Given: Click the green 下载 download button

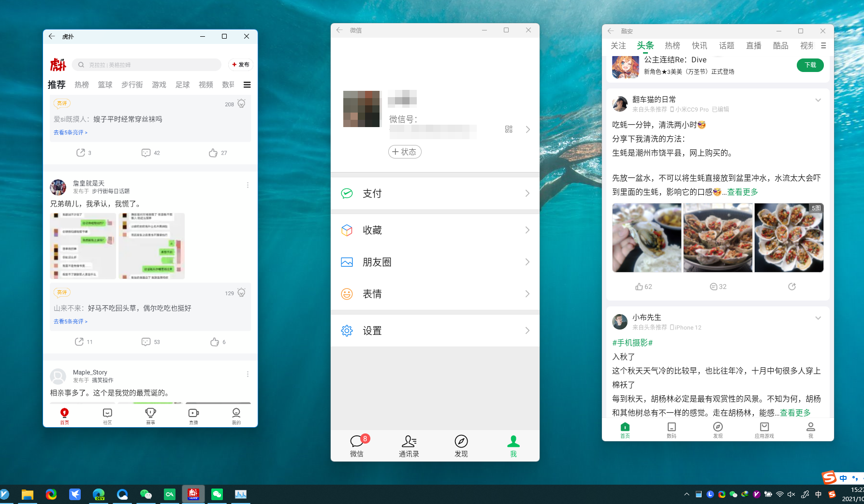Looking at the screenshot, I should pos(810,65).
